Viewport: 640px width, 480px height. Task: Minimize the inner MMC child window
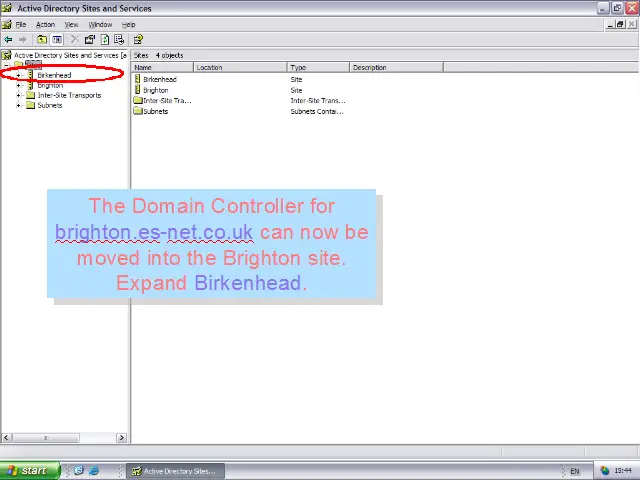click(610, 24)
